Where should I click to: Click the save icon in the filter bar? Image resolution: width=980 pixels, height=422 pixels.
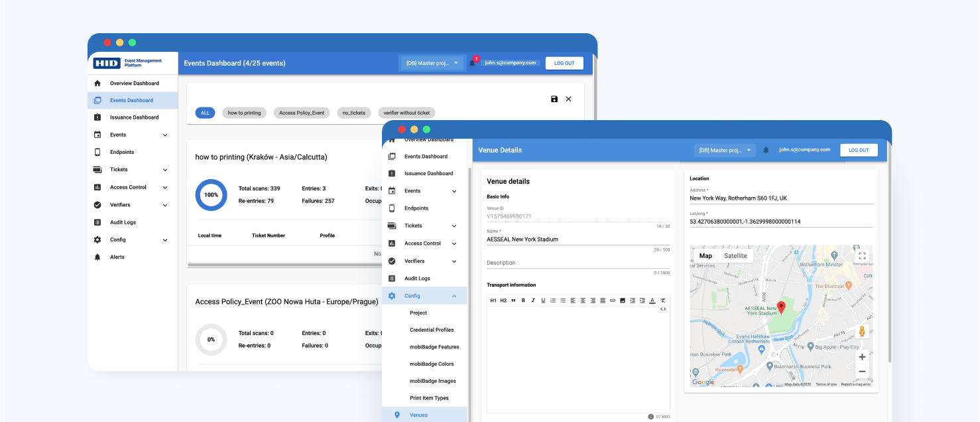pos(554,99)
